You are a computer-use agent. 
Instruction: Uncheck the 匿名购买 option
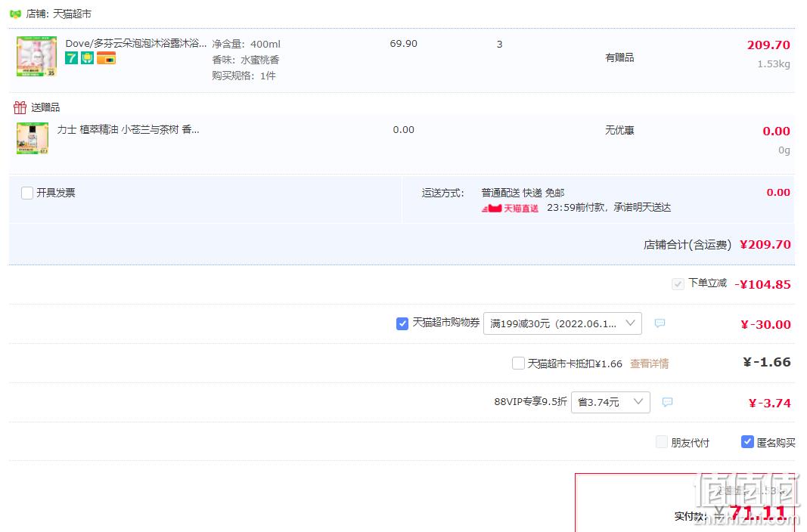pyautogui.click(x=747, y=442)
